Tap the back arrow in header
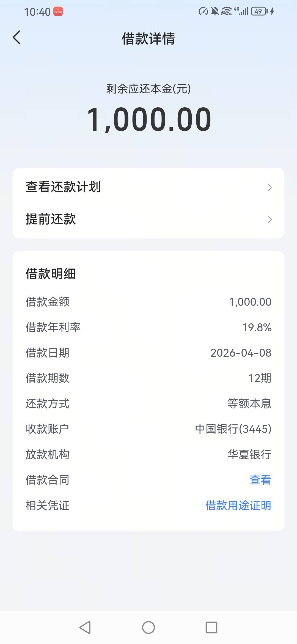The image size is (297, 644). click(x=17, y=37)
